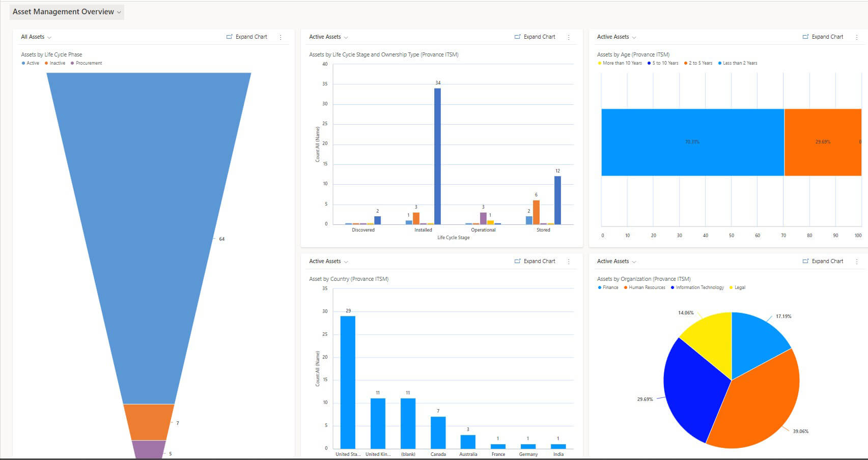Expand the Assets by Age chart
The width and height of the screenshot is (868, 460).
(x=823, y=37)
